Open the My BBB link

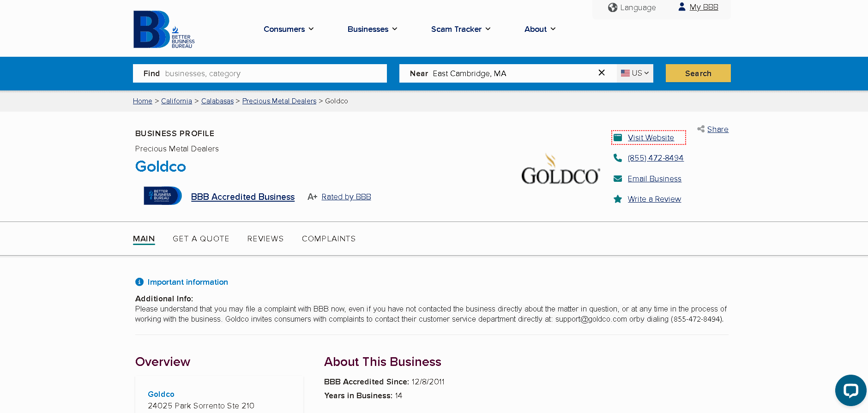[x=704, y=7]
